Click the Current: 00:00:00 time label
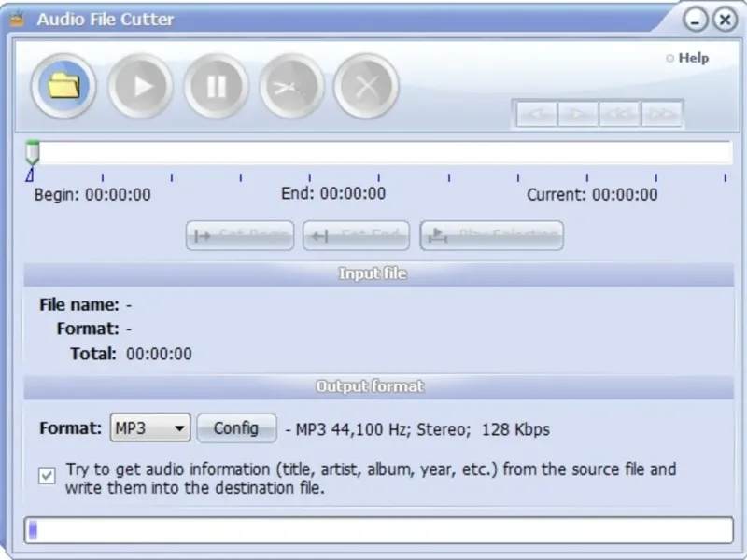The image size is (747, 560). (x=592, y=195)
